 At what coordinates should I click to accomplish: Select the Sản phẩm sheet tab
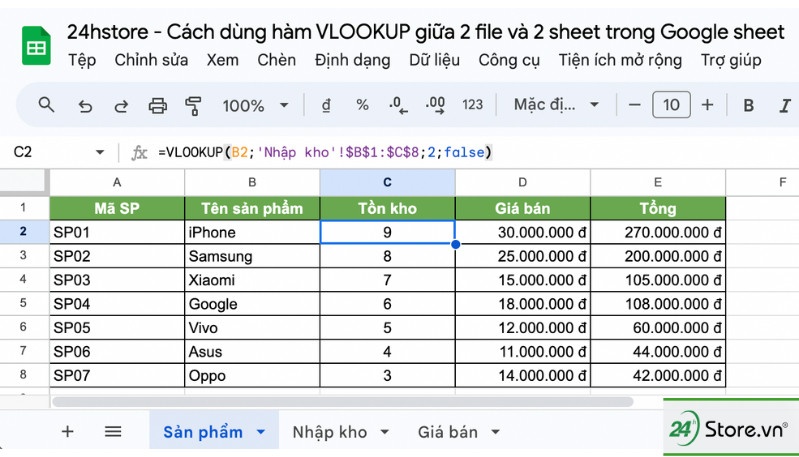(203, 432)
